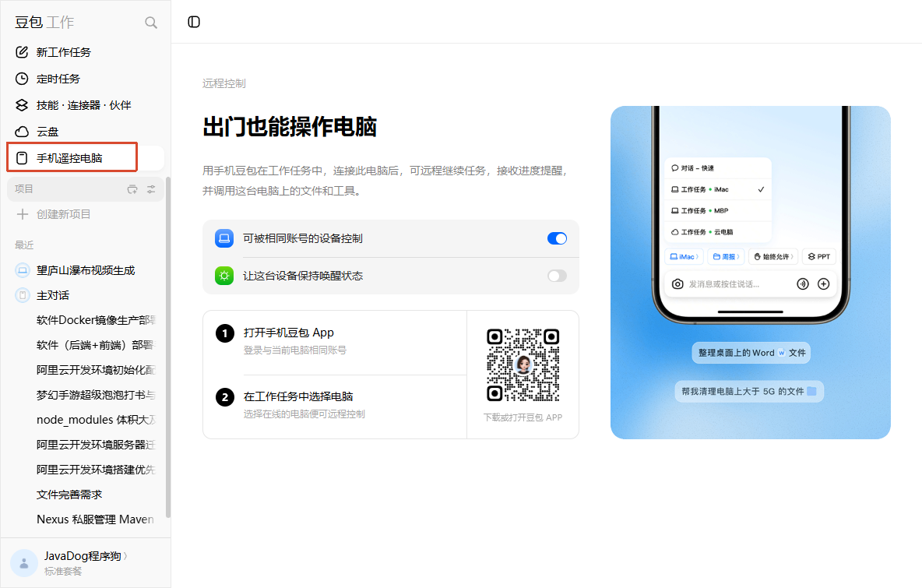Open 望庐山瀑布视频生成 conversation
Image resolution: width=922 pixels, height=588 pixels.
pos(85,270)
